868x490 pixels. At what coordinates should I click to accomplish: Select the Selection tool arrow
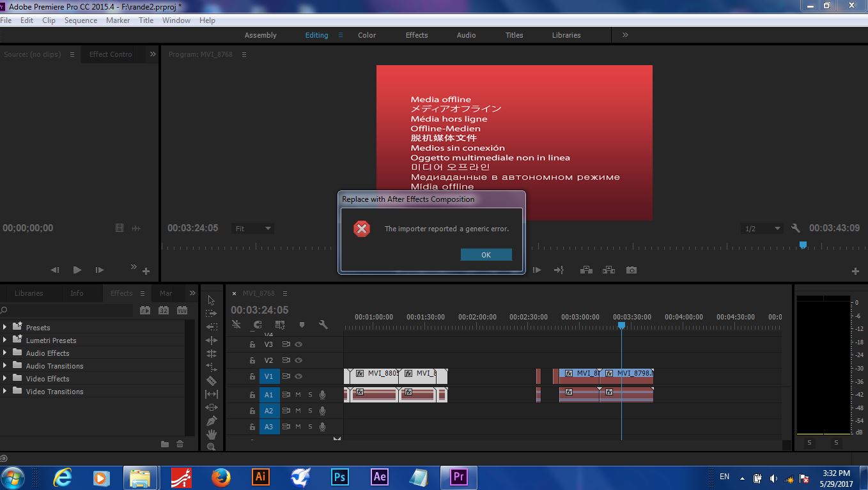tap(212, 300)
